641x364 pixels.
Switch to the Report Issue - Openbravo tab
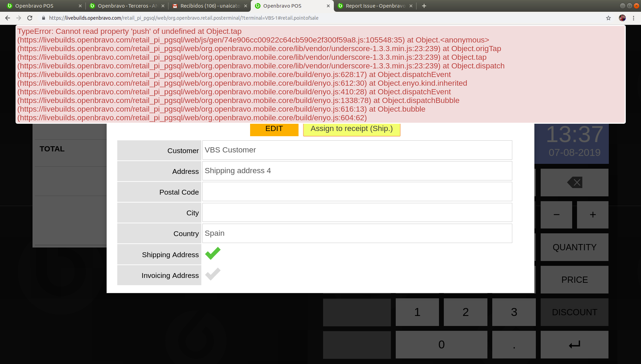tap(375, 6)
